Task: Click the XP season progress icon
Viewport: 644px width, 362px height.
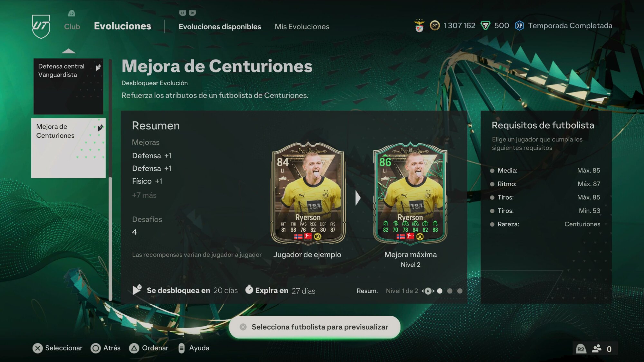Action: [x=519, y=26]
